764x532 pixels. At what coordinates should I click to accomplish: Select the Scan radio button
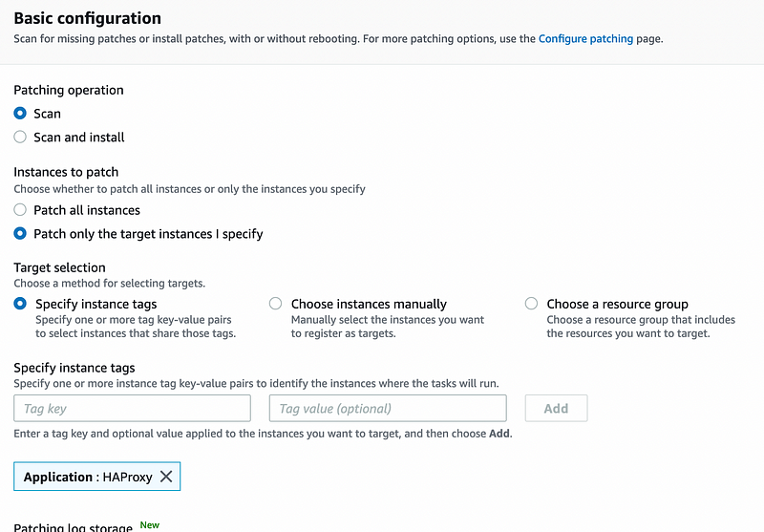[20, 113]
